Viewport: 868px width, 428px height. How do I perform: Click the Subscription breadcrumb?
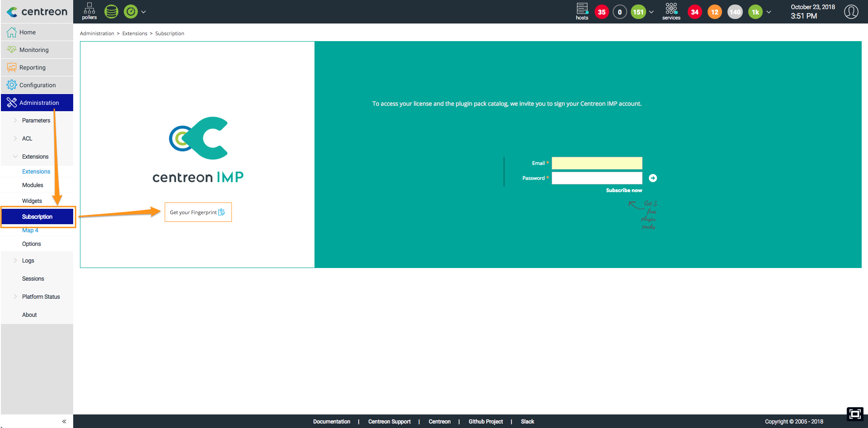pos(170,33)
